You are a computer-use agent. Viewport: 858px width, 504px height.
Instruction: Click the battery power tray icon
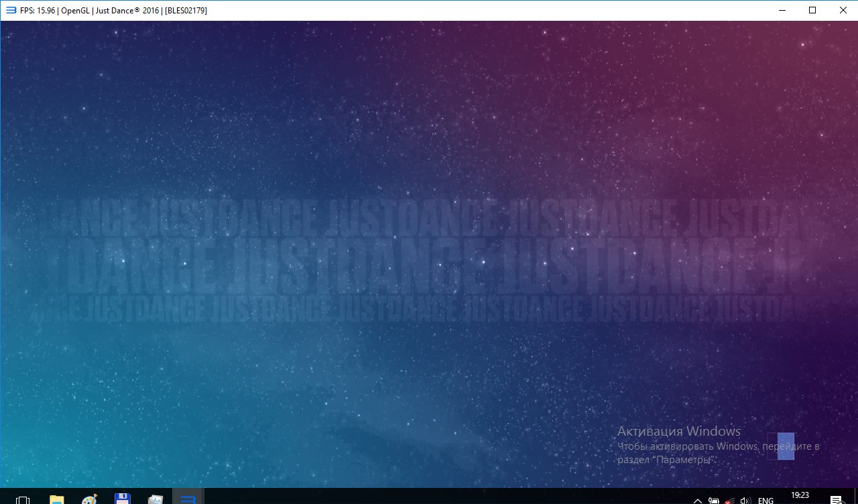[714, 500]
